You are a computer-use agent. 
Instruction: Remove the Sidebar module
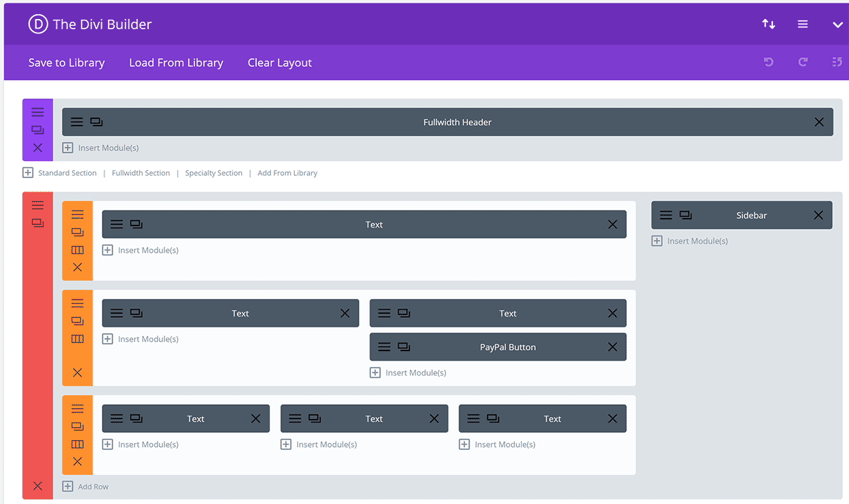(818, 215)
